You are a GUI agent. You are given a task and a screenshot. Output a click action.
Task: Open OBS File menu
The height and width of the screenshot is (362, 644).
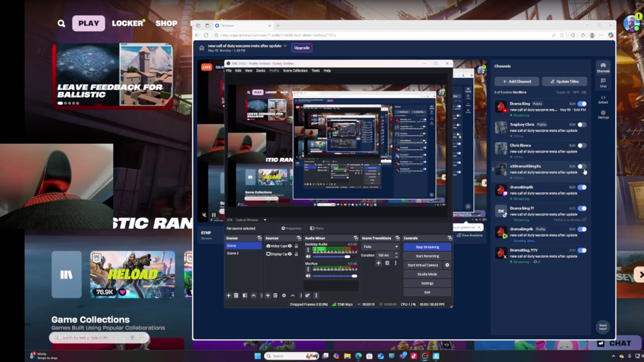[229, 70]
